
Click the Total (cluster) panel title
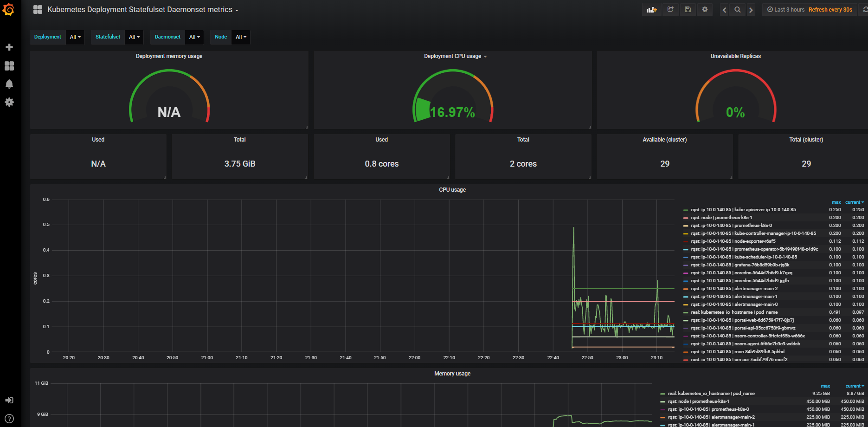tap(806, 140)
